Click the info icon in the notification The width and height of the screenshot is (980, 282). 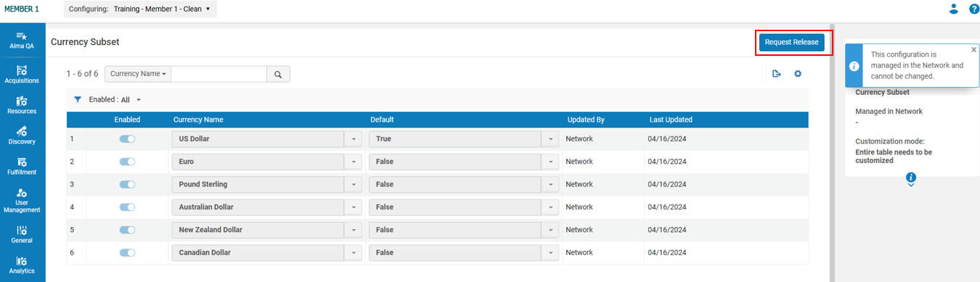854,65
